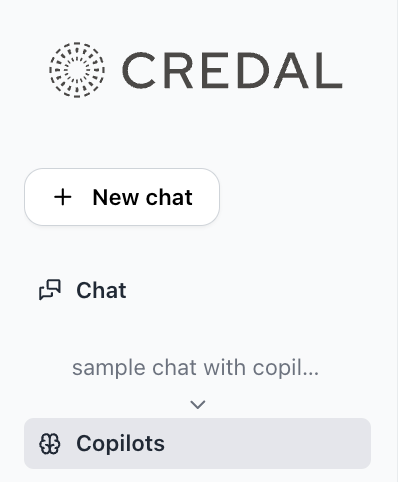The height and width of the screenshot is (482, 398).
Task: Show more chats below sample chat entry
Action: tap(198, 404)
